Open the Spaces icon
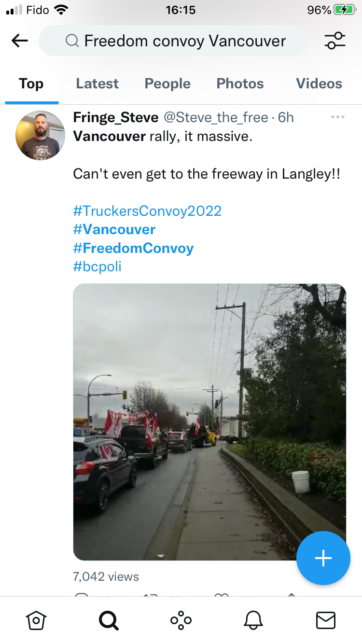Image resolution: width=362 pixels, height=644 pixels. pos(181,620)
